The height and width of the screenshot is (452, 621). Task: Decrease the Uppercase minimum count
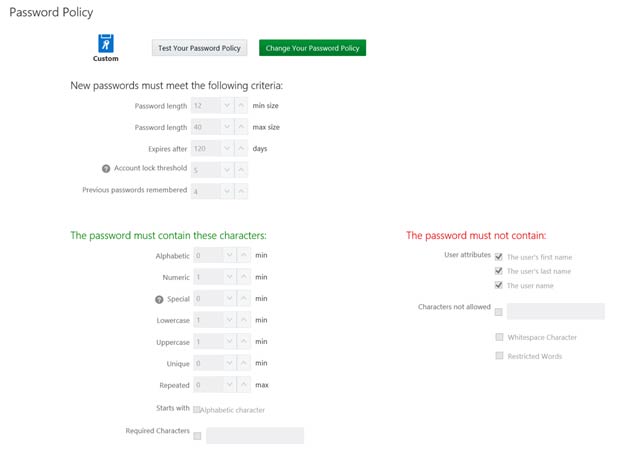pyautogui.click(x=227, y=342)
